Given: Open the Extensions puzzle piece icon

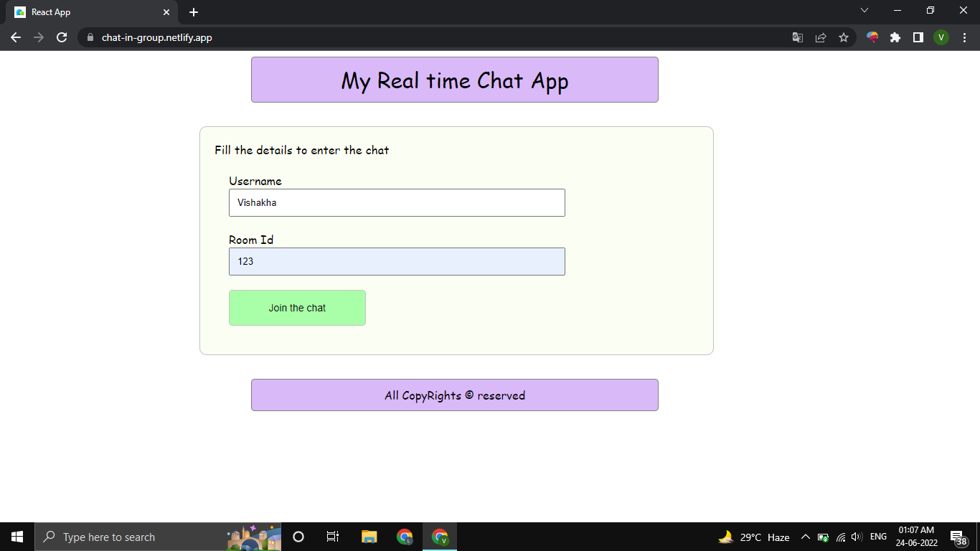Looking at the screenshot, I should coord(895,37).
